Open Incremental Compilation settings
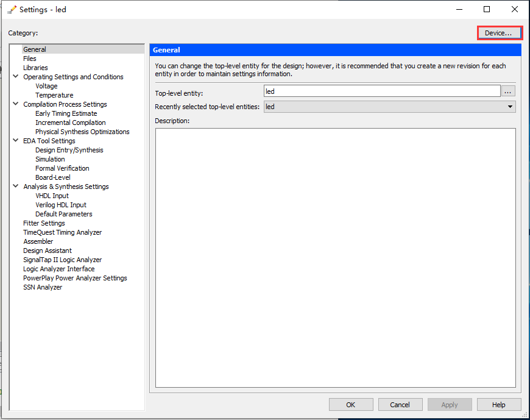530x420 pixels. coord(70,123)
